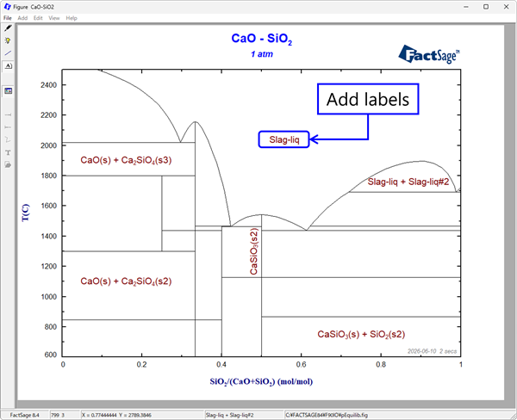This screenshot has height=420, width=517.
Task: Minimize the Figure window
Action: coord(466,7)
